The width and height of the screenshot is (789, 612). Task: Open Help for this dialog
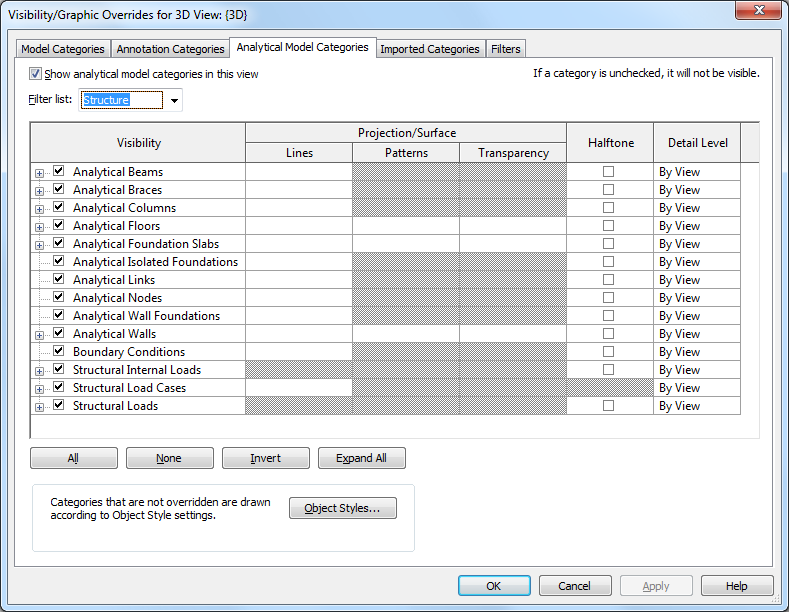click(737, 586)
